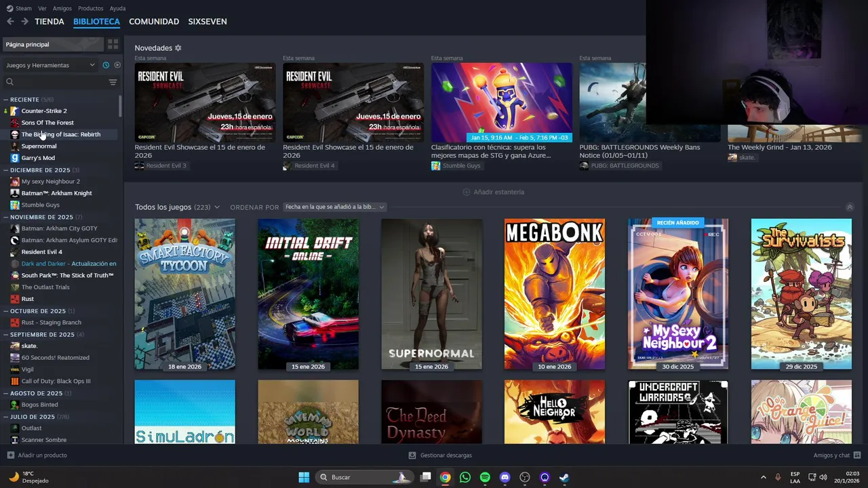Screen dimensions: 868x488
Task: Click the Call of Duty Black Ops III icon
Action: (x=15, y=381)
